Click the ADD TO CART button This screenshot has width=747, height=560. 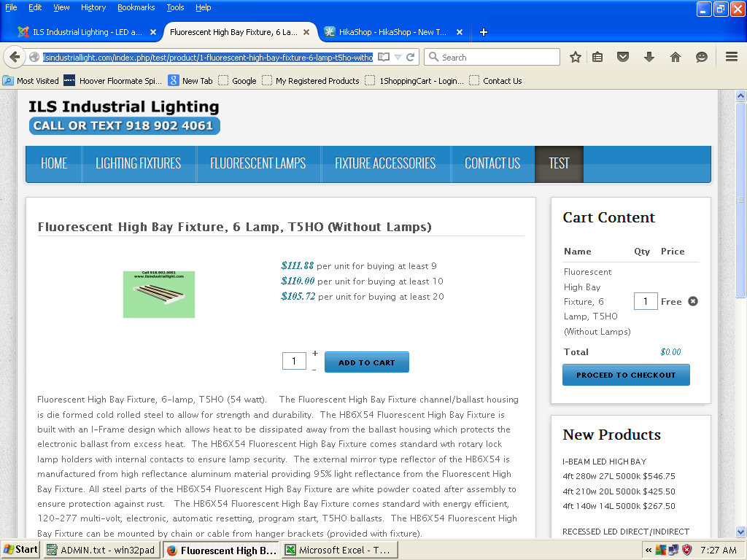point(366,362)
